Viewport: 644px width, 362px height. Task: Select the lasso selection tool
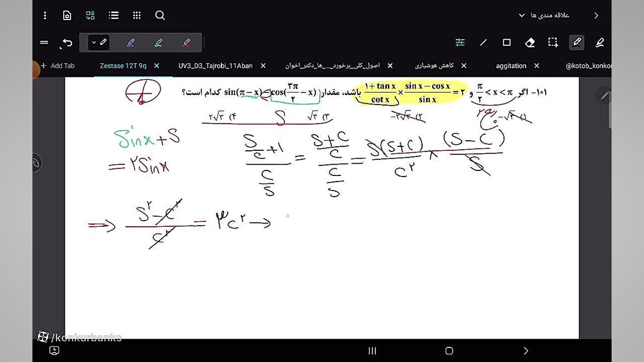[x=553, y=42]
